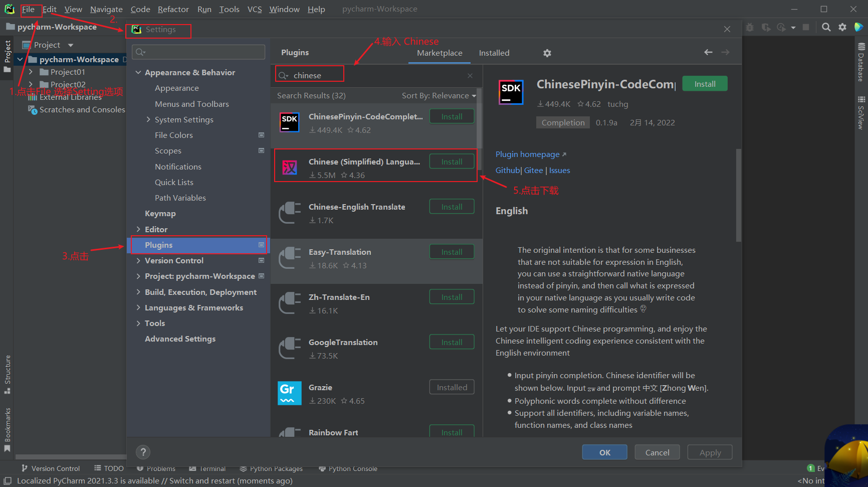
Task: Open the Python Console tool window
Action: 348,468
